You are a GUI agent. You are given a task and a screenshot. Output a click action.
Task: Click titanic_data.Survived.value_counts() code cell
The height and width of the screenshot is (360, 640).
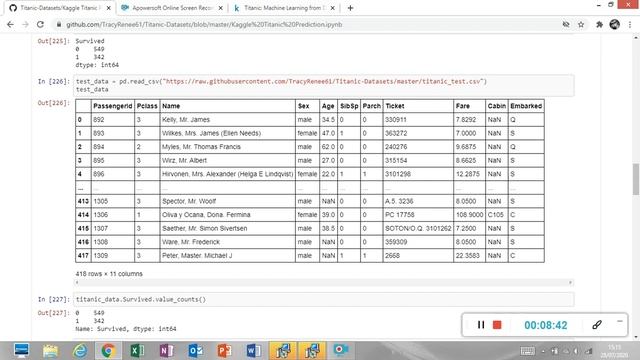coord(324,299)
